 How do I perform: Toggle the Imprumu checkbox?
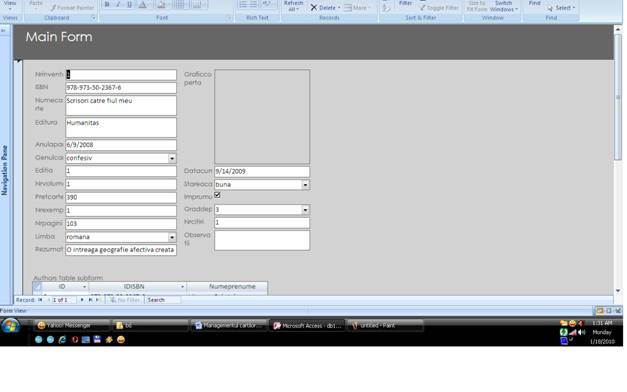pyautogui.click(x=217, y=195)
